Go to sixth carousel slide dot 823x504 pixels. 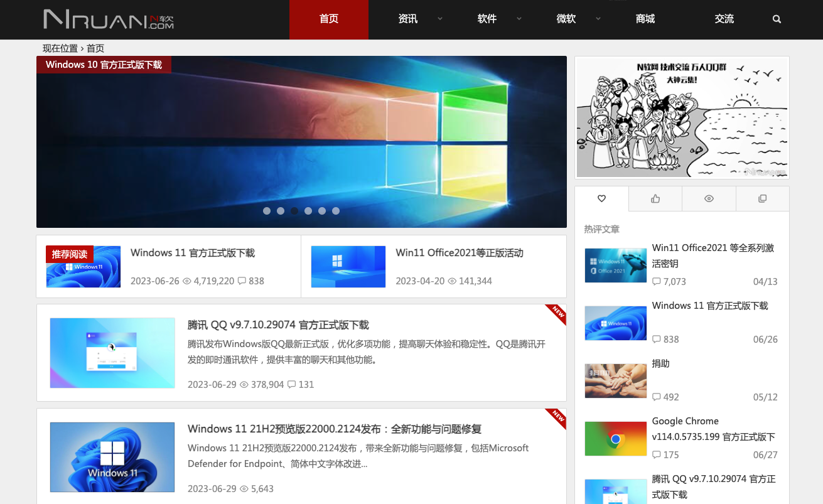[x=336, y=211]
